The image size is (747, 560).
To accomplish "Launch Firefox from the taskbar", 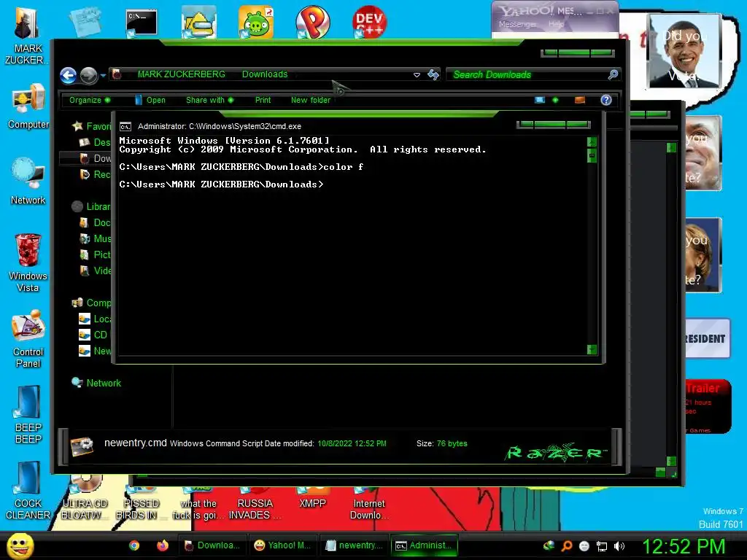I will [163, 545].
